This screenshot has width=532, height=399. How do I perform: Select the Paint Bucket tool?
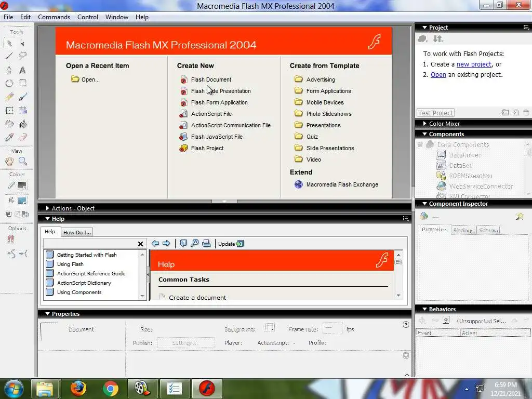tap(22, 124)
